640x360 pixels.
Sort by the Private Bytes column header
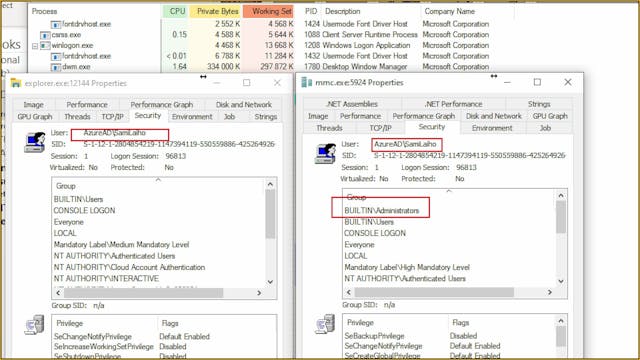pyautogui.click(x=215, y=11)
